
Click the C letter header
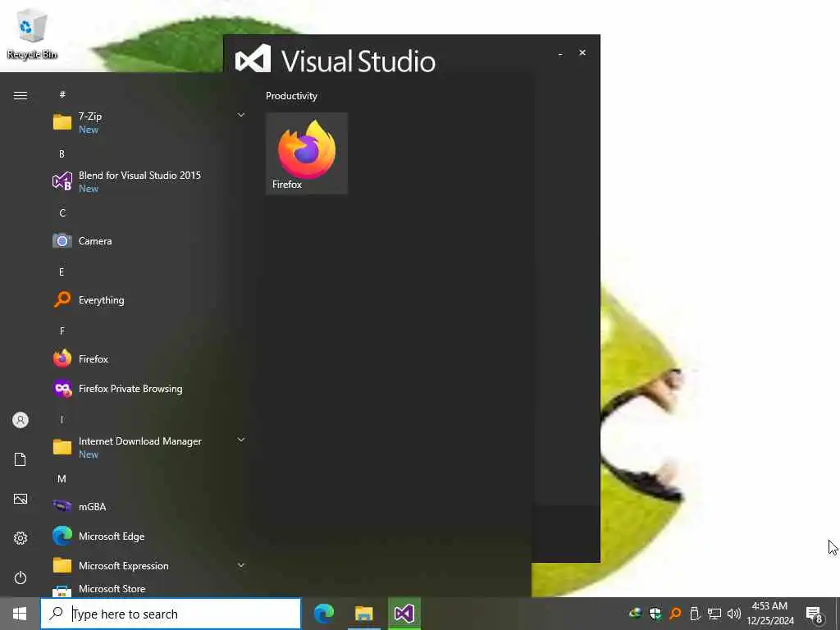click(x=62, y=212)
